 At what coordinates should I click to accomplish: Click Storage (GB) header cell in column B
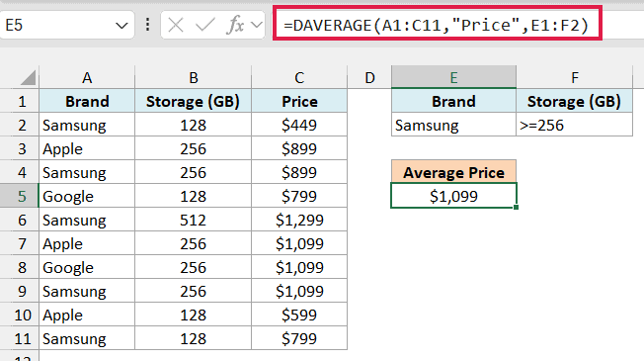[x=193, y=101]
